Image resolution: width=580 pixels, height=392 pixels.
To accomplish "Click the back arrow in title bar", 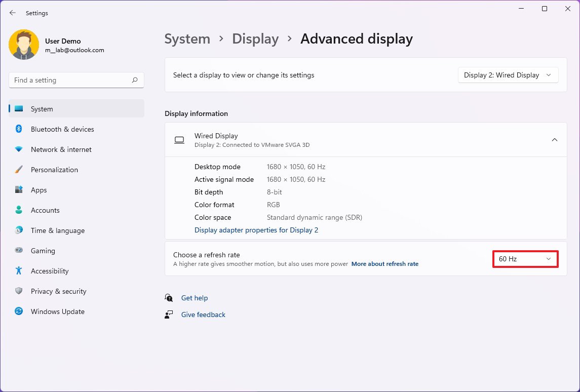I will pos(13,13).
